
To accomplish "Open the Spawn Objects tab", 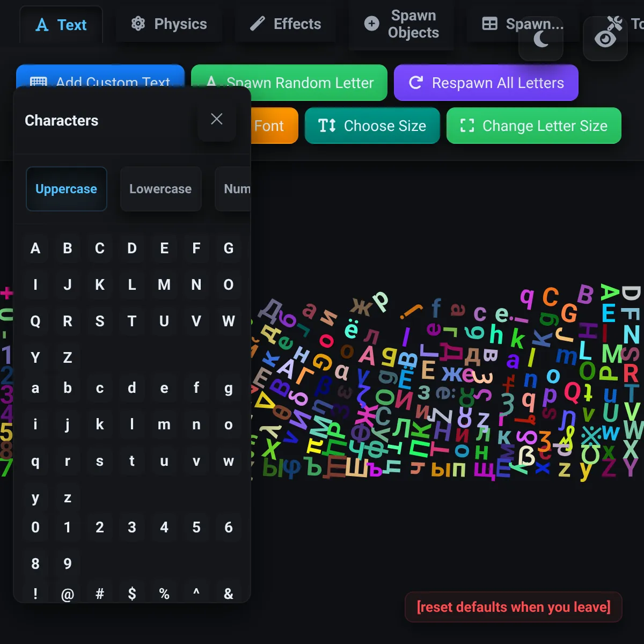I will click(x=402, y=24).
